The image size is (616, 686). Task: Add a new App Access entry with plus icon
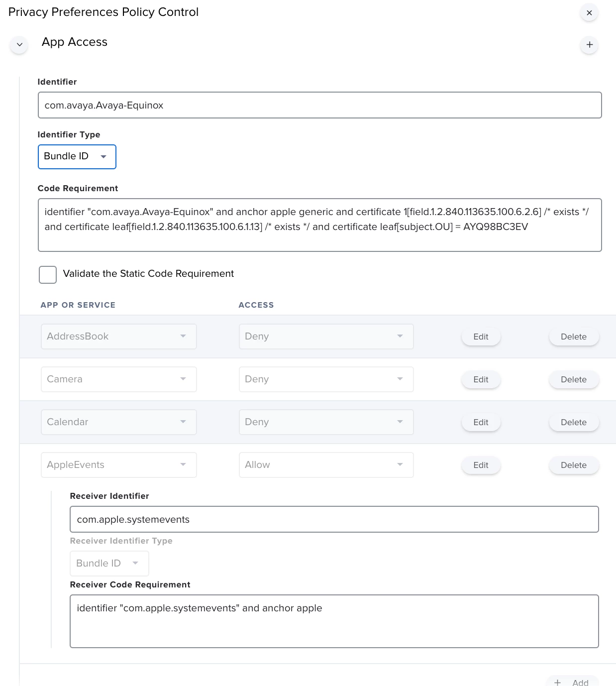coord(589,45)
